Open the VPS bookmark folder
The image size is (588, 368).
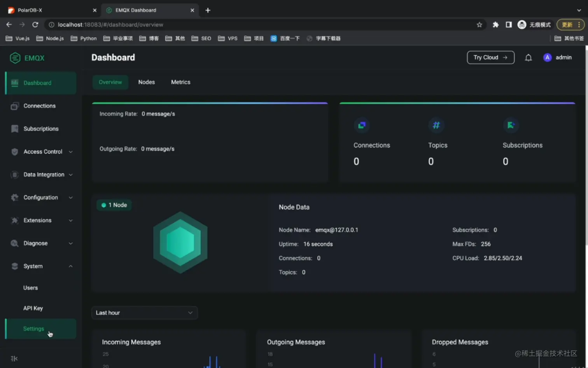(x=228, y=38)
